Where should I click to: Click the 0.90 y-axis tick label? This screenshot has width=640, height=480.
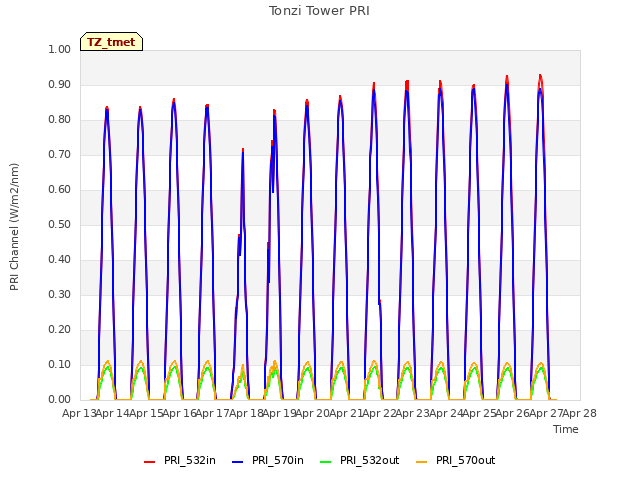60,84
